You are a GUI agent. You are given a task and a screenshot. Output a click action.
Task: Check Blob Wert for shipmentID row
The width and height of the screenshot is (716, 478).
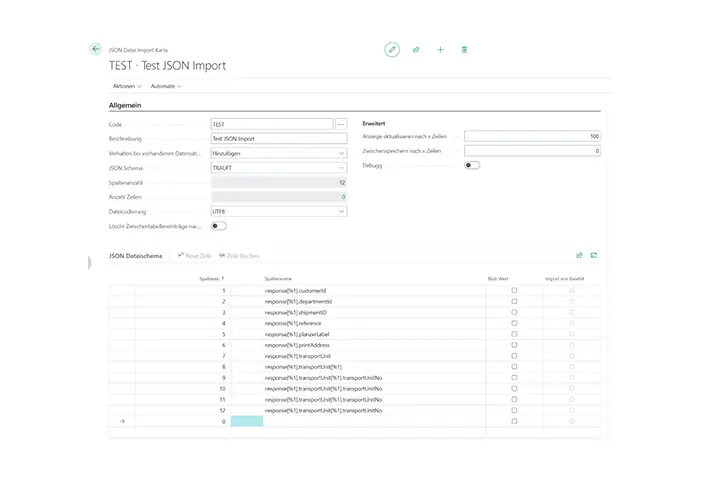tap(514, 312)
